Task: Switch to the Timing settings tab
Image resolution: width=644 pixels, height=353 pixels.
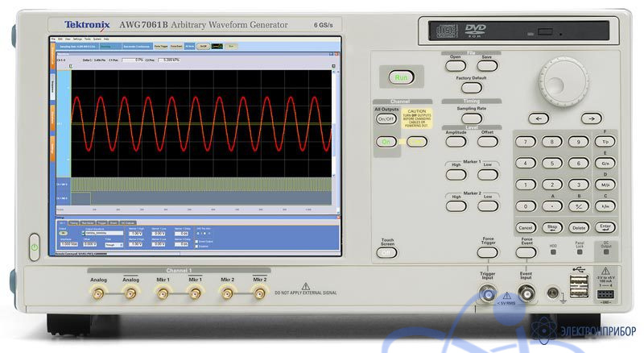Action: (74, 222)
